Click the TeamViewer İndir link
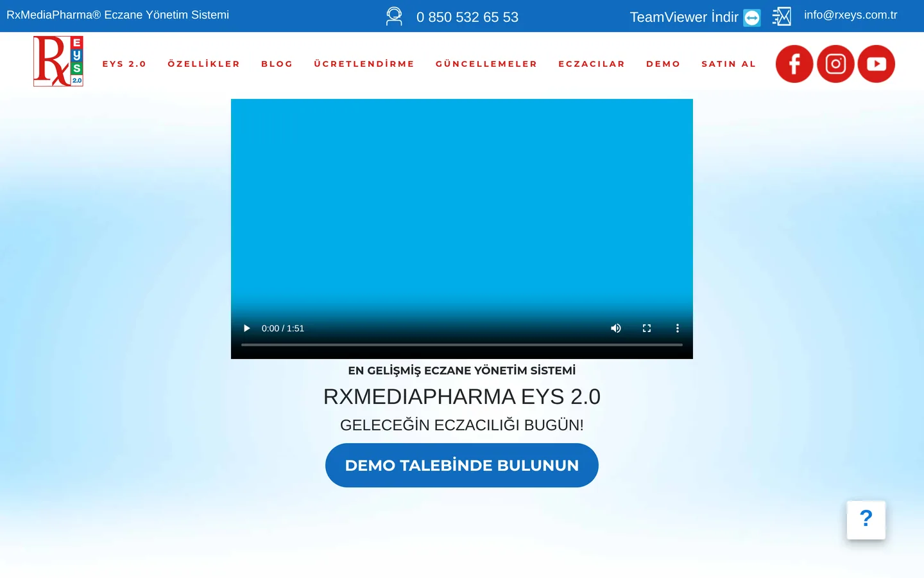The width and height of the screenshot is (924, 578). [684, 17]
